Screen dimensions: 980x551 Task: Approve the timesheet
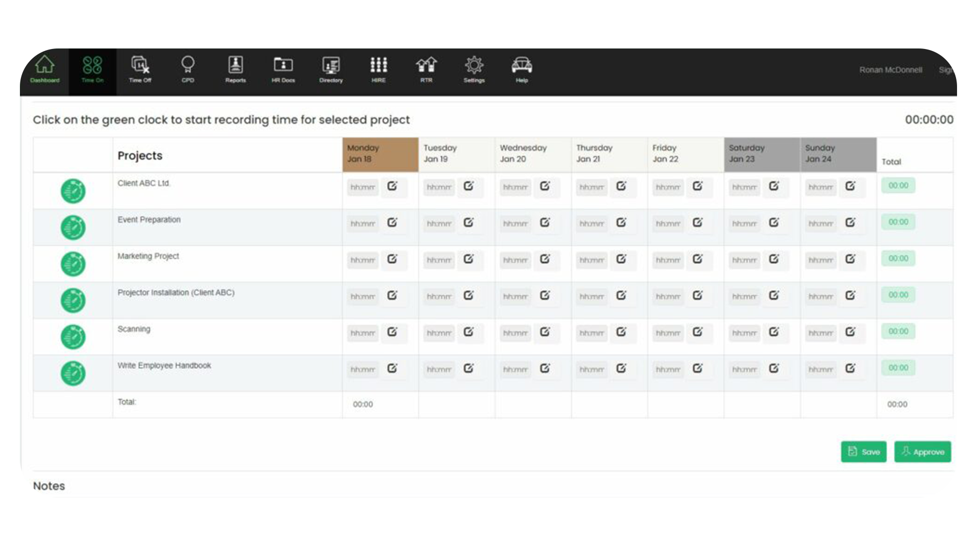922,452
